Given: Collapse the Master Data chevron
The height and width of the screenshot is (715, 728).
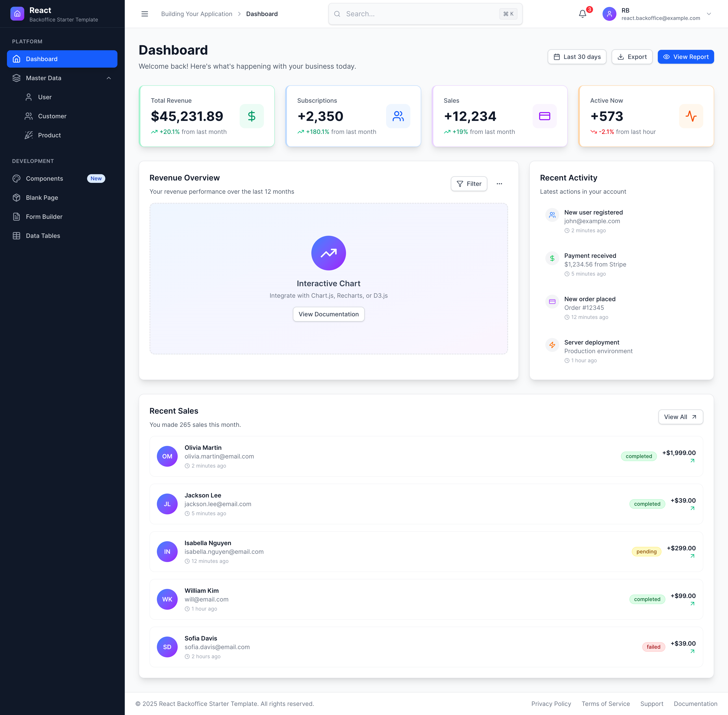Looking at the screenshot, I should point(109,78).
